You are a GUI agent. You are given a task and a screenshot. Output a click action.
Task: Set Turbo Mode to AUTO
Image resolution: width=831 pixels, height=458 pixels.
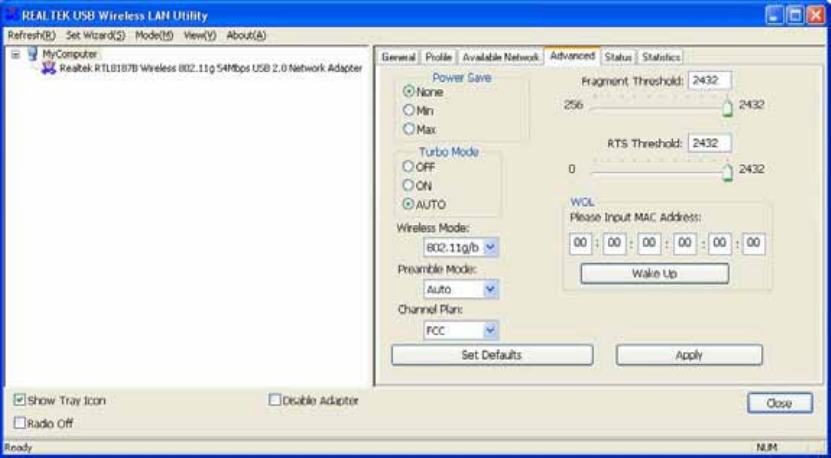point(408,204)
